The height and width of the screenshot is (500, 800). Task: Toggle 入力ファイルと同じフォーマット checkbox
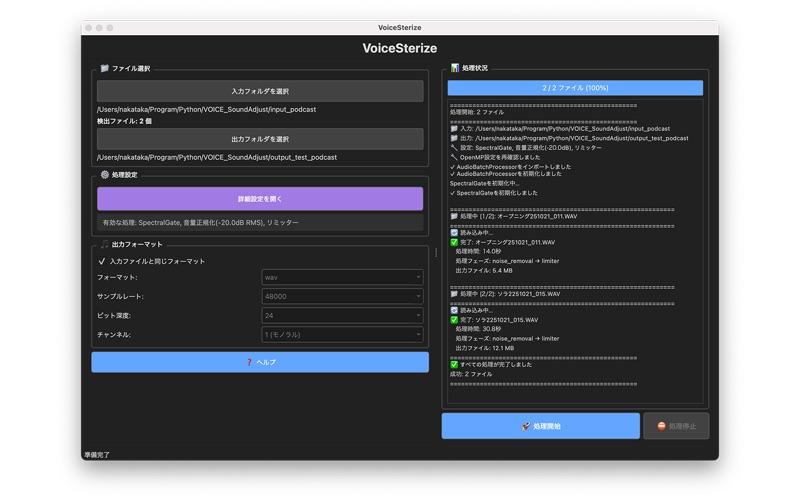(102, 261)
